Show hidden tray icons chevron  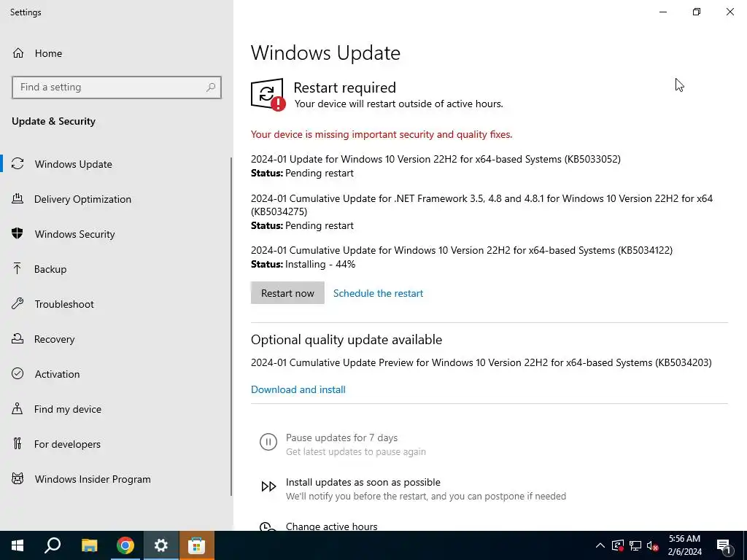[x=600, y=545]
